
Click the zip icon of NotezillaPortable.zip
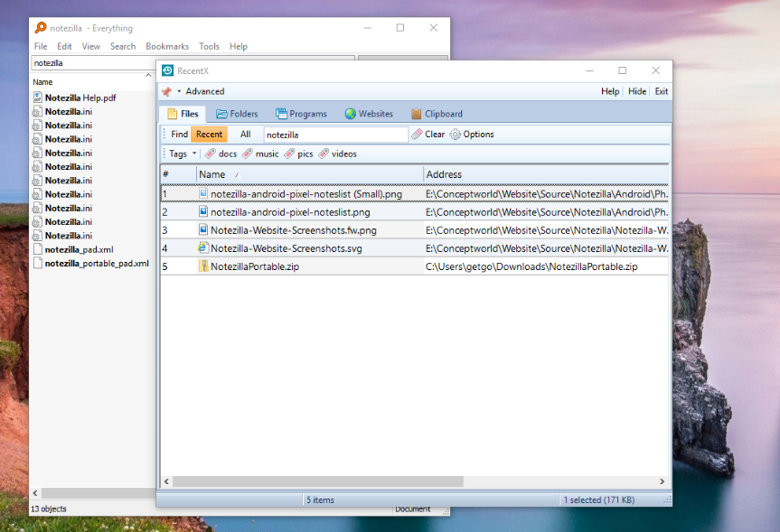pos(203,266)
